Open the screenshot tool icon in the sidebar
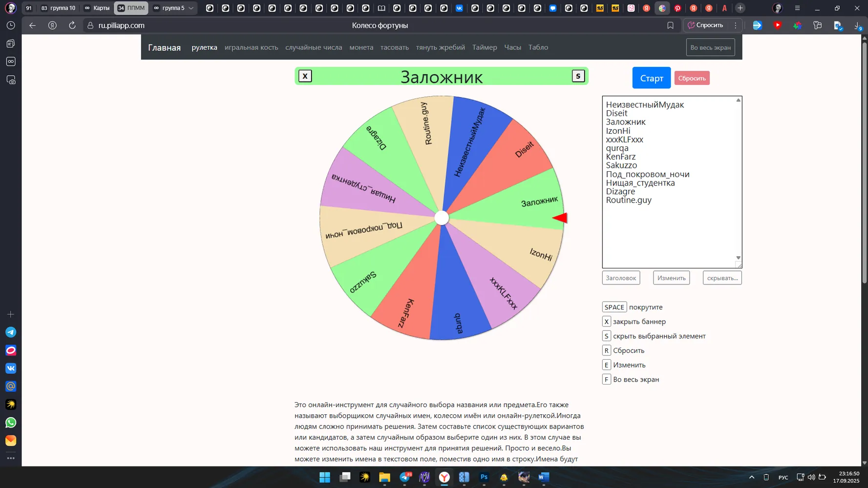Viewport: 868px width, 488px height. (11, 80)
